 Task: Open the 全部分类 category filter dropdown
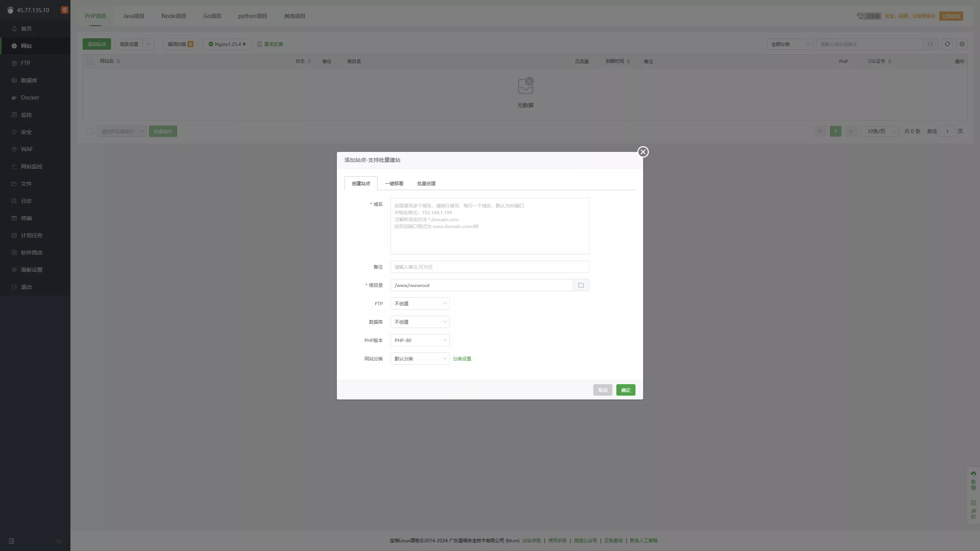790,44
